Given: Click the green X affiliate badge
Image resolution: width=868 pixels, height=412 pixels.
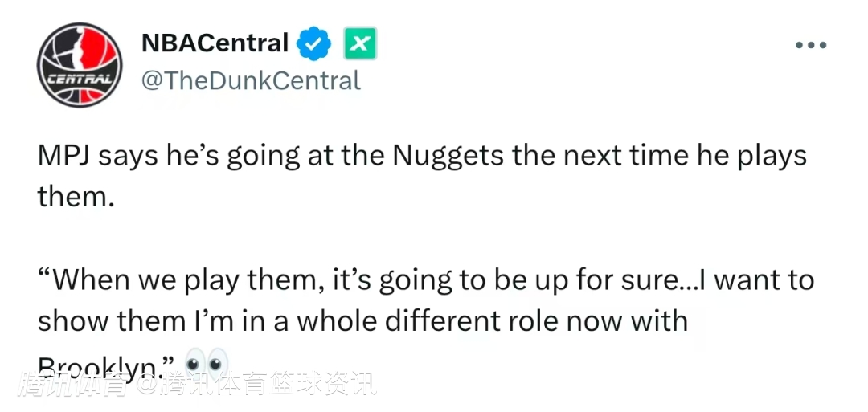Looking at the screenshot, I should coord(360,43).
